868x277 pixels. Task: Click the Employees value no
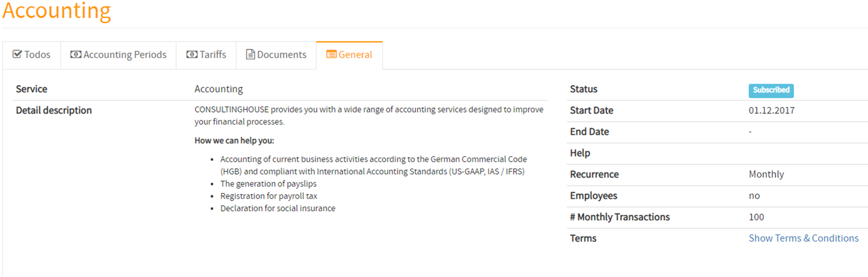point(754,196)
